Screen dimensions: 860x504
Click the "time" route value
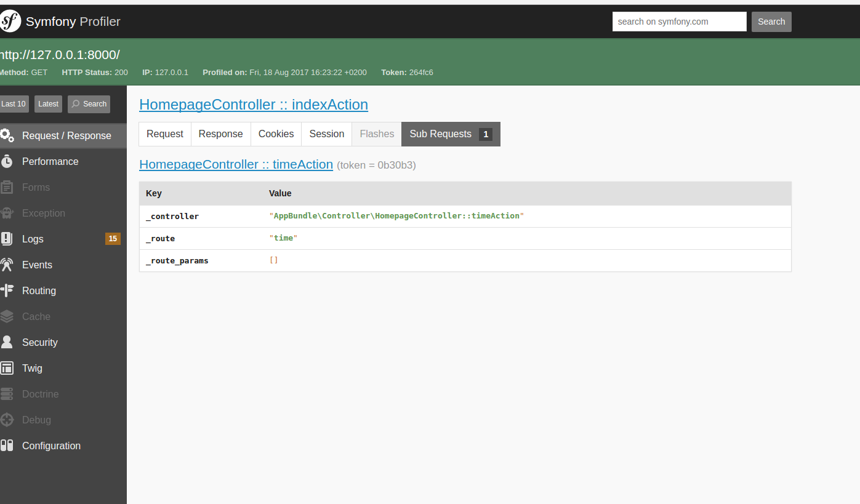pos(283,238)
